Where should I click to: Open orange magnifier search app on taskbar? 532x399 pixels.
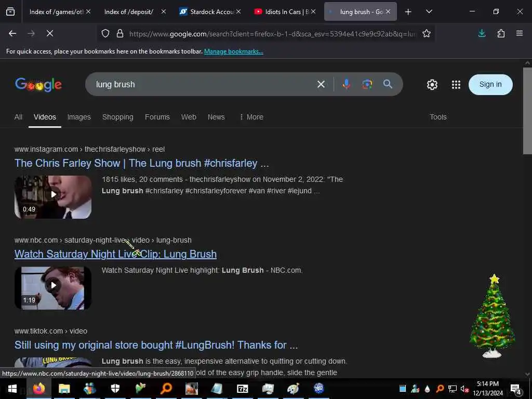[166, 389]
